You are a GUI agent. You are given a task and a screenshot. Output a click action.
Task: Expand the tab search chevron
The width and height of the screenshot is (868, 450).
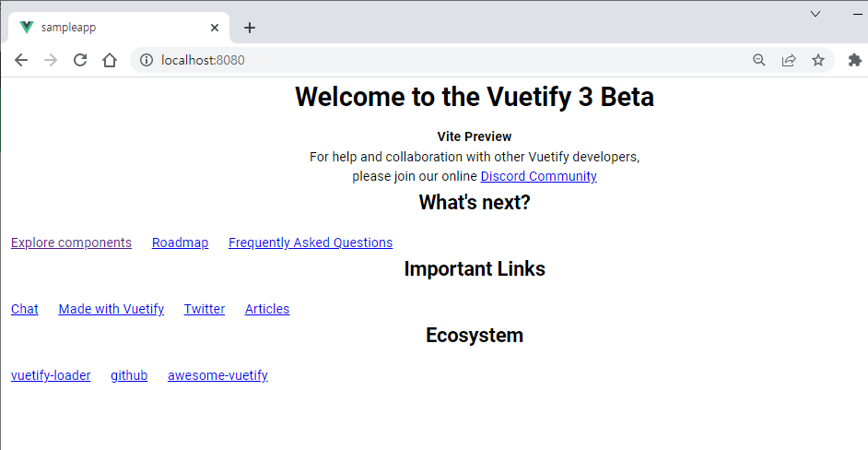[x=815, y=13]
